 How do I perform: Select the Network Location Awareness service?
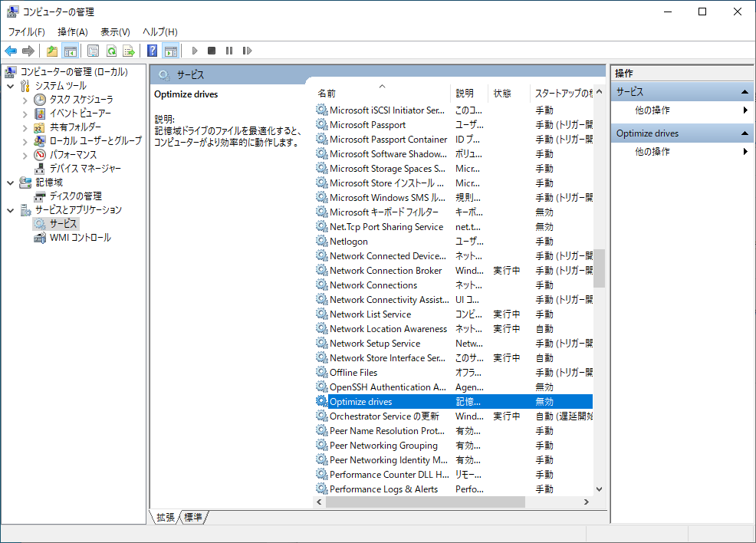[x=454, y=329]
